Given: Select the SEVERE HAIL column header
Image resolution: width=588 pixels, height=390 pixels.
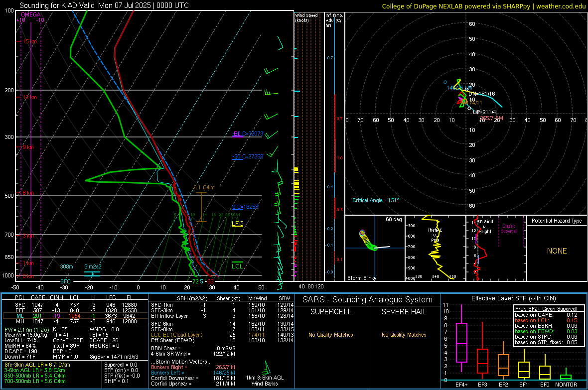Looking at the screenshot, I should [x=404, y=312].
